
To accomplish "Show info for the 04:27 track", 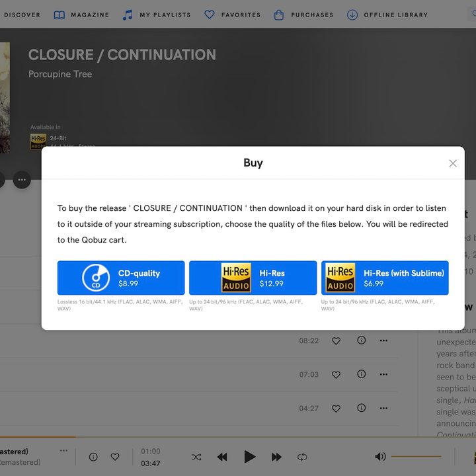I will [361, 408].
